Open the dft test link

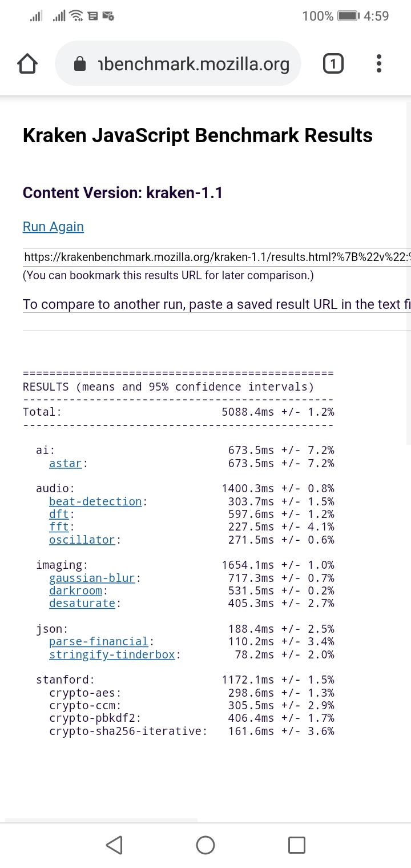(x=59, y=514)
